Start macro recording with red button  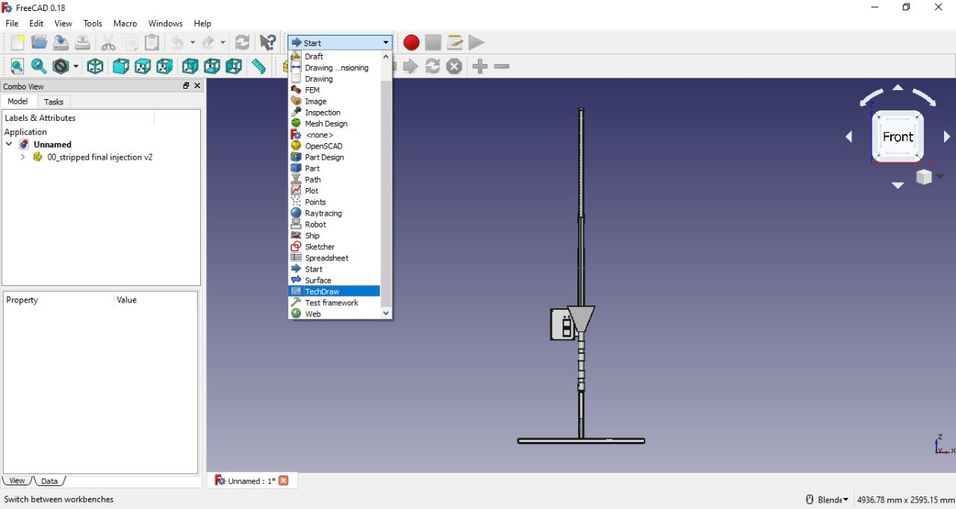(x=412, y=42)
